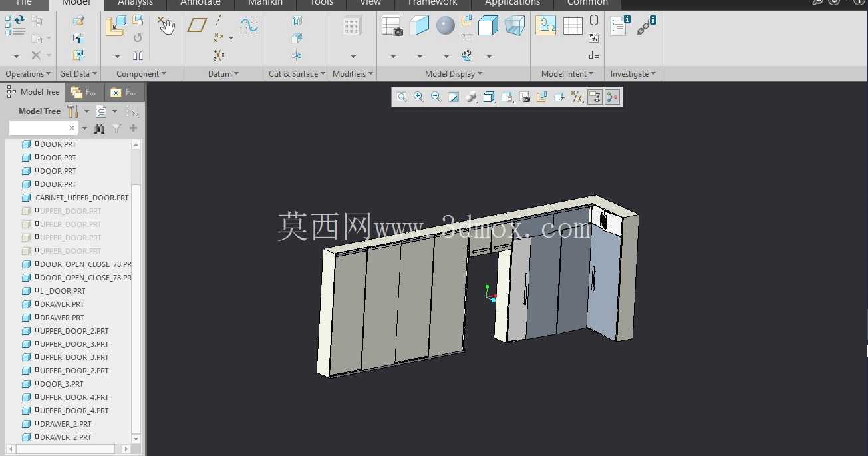
Task: Click the Appearances sphere icon
Action: (x=446, y=26)
